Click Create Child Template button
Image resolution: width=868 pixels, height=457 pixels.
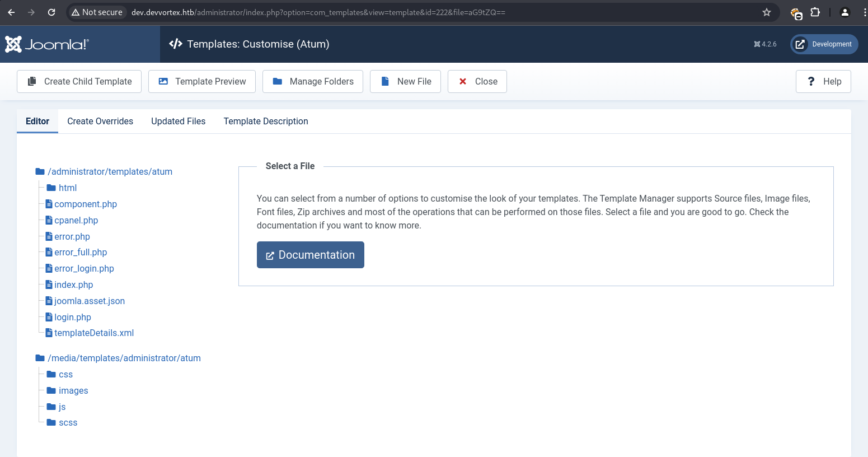click(x=79, y=81)
